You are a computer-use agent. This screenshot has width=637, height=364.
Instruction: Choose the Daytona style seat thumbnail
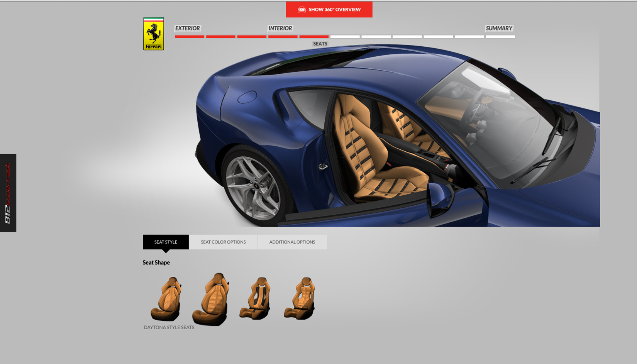point(166,299)
